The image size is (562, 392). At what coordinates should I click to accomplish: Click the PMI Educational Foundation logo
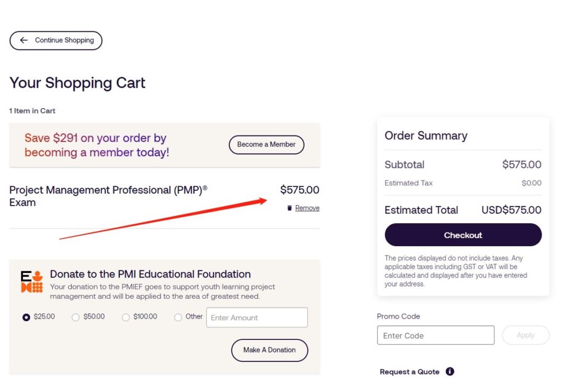pyautogui.click(x=32, y=282)
